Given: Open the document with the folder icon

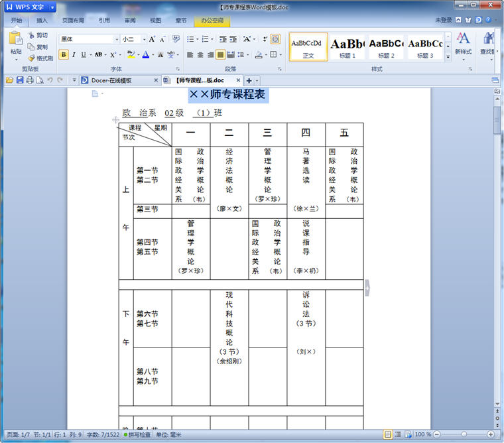Looking at the screenshot, I should 9,80.
